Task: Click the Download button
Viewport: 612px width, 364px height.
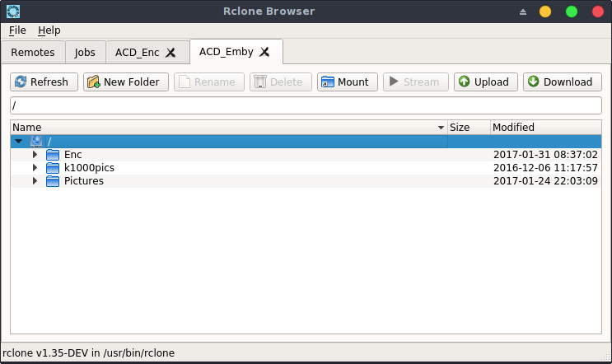Action: pyautogui.click(x=562, y=82)
